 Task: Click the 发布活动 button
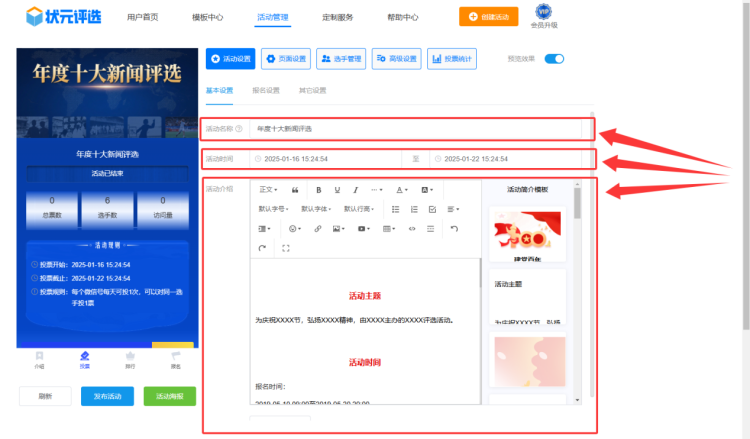tap(107, 396)
